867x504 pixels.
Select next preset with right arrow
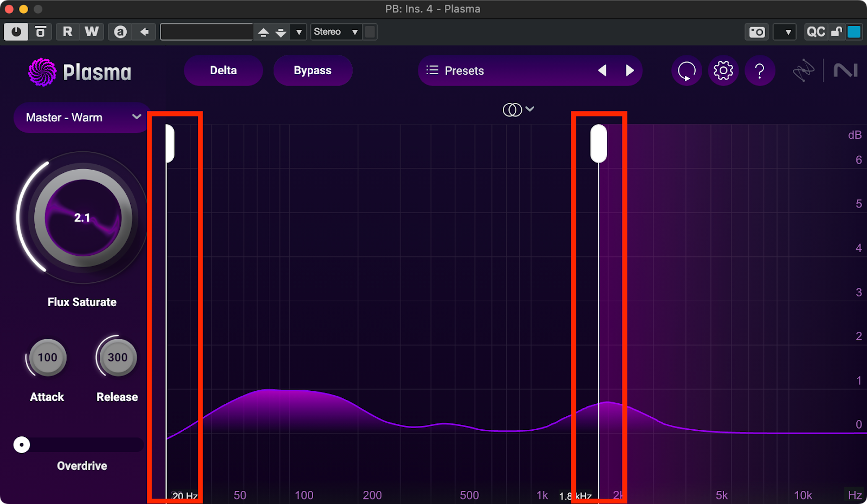(x=629, y=70)
